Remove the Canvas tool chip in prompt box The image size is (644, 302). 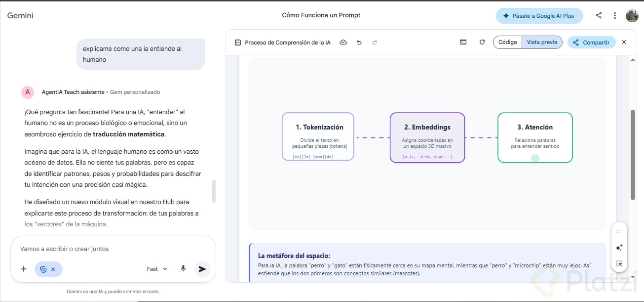click(53, 269)
